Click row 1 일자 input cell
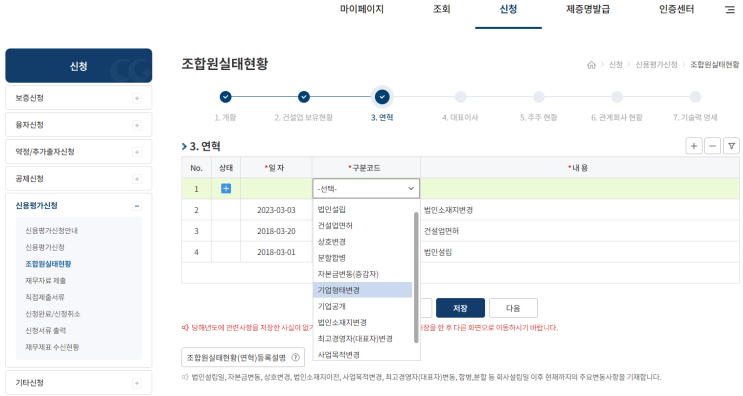The image size is (743, 396). click(276, 189)
